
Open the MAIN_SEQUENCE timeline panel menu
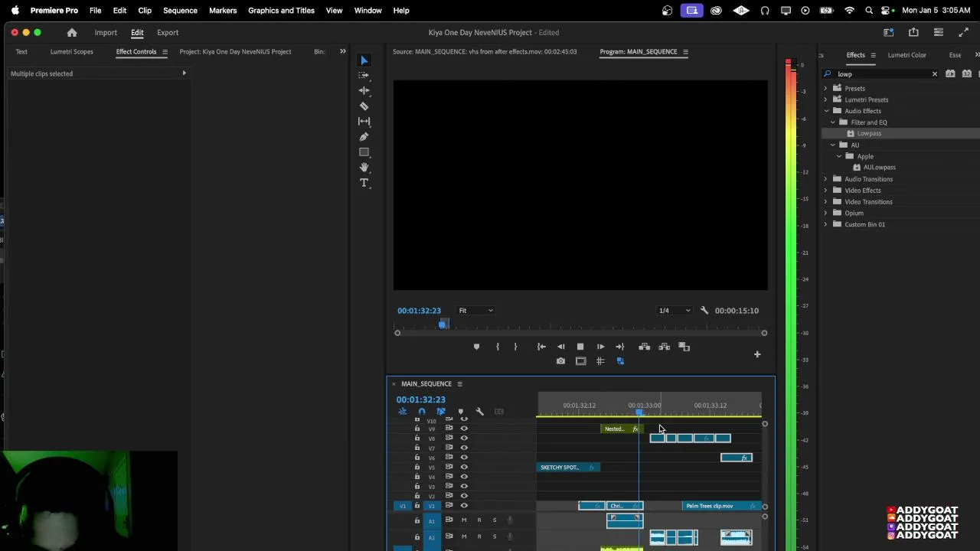click(x=459, y=384)
